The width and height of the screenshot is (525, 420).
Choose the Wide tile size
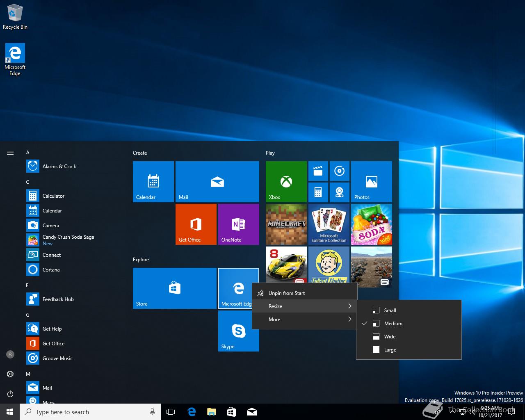point(409,337)
